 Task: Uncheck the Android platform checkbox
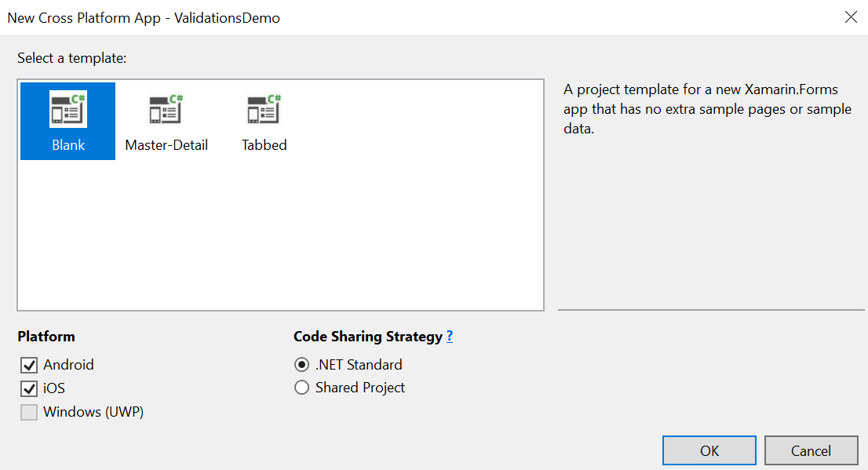[29, 365]
